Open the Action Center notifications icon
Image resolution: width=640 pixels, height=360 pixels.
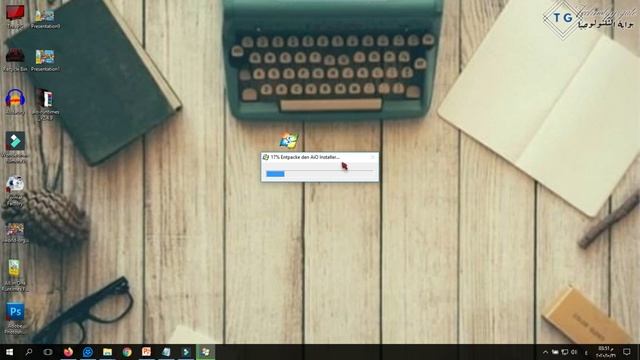click(627, 352)
